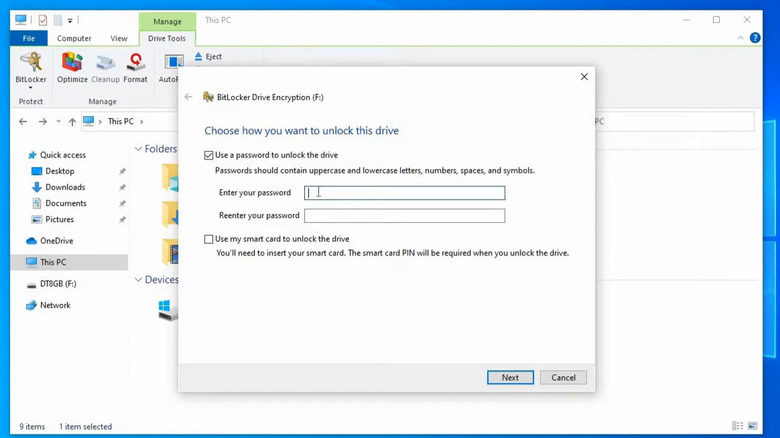Click the Reenter your password field
This screenshot has height=438, width=780.
coord(404,216)
